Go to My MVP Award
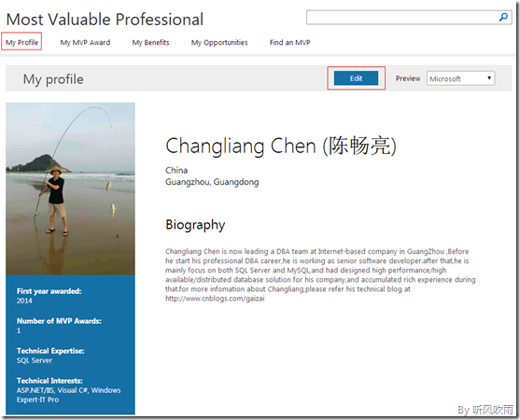 pyautogui.click(x=85, y=42)
